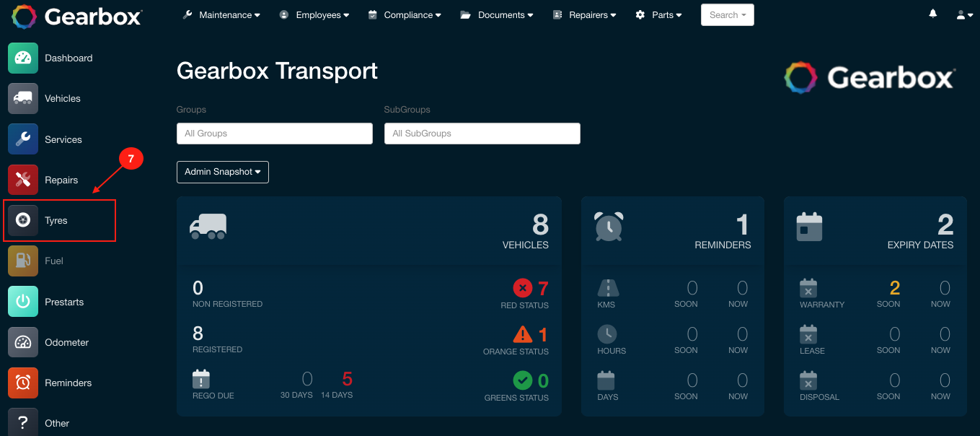Click the Gearbox Transport heading

pyautogui.click(x=277, y=71)
